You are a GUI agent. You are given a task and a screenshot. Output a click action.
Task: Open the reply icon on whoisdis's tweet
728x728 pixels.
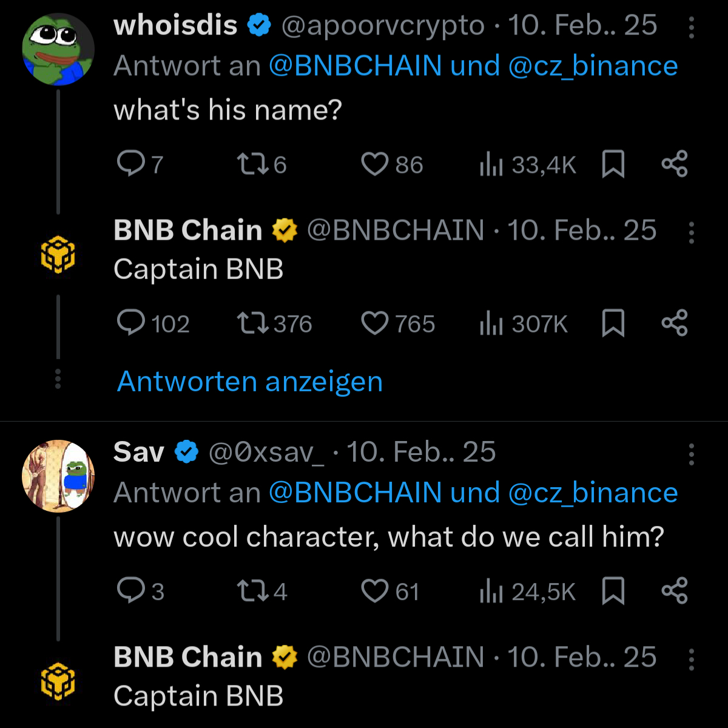tap(132, 164)
